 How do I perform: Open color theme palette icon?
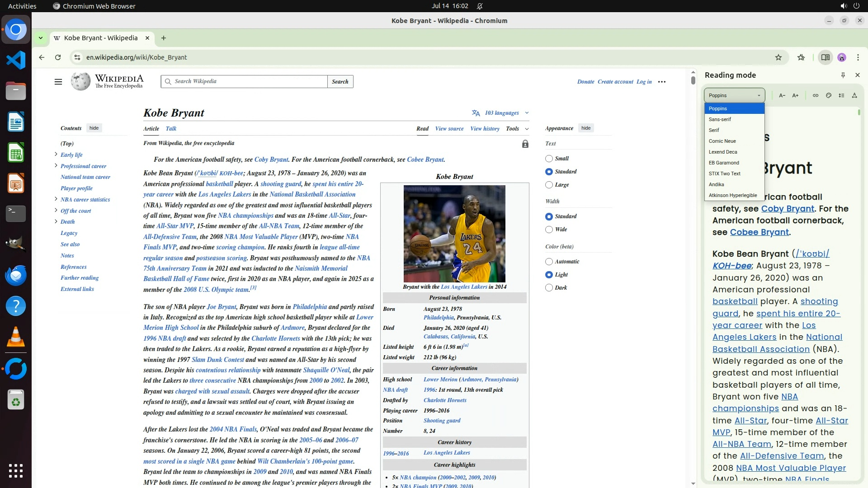[828, 95]
